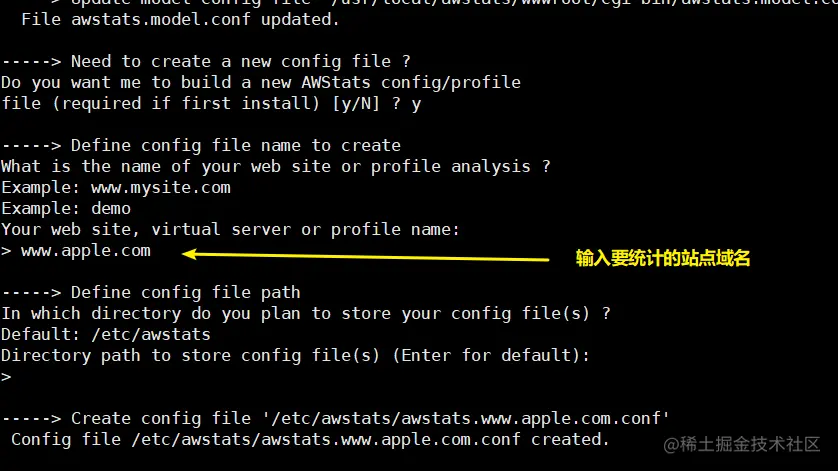This screenshot has height=471, width=838.
Task: Click the 'Example: www.mysite.com' line
Action: pyautogui.click(x=116, y=188)
